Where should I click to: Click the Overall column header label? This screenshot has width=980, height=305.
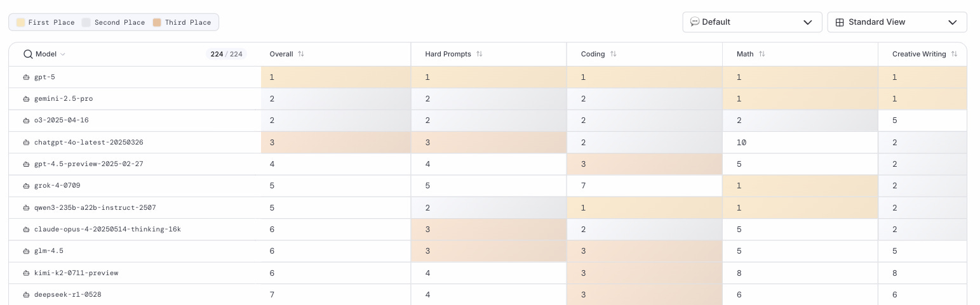[281, 54]
